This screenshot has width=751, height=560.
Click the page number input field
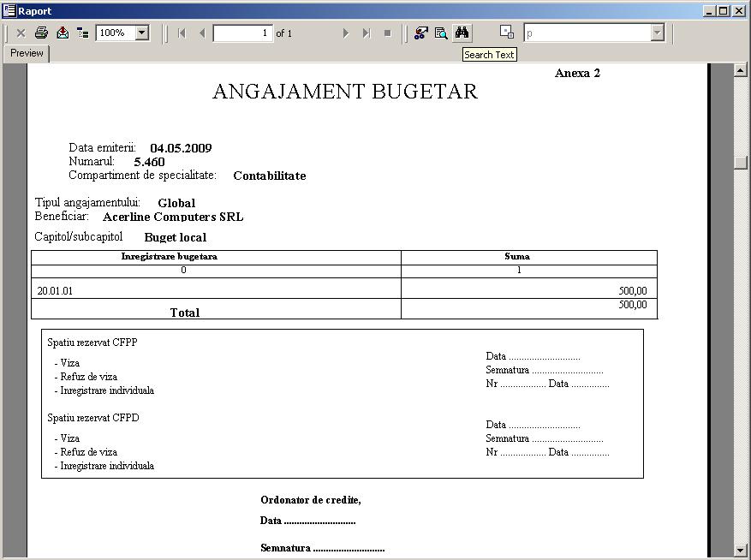point(242,33)
